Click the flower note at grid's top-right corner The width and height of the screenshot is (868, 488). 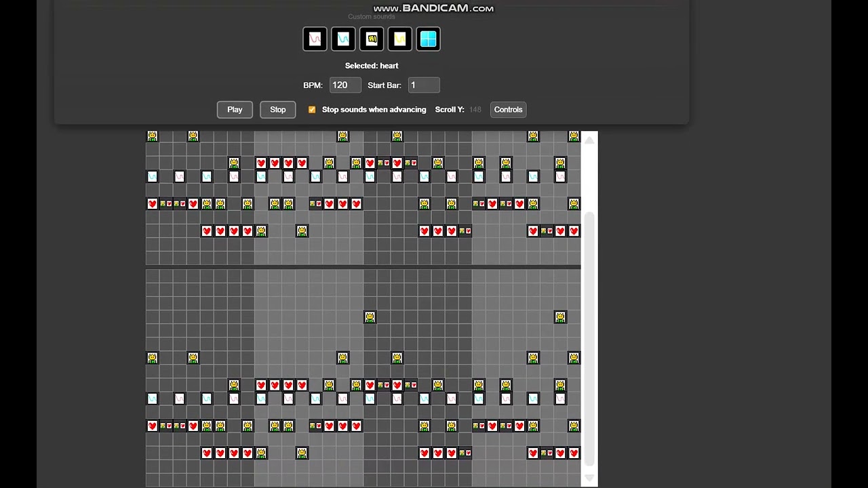click(574, 136)
